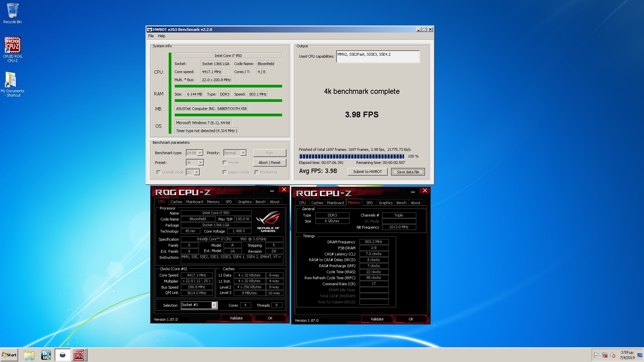Screen dimensions: 644x362
Task: Click the SABERTOOTH X58 motherboard field
Action: [211, 109]
